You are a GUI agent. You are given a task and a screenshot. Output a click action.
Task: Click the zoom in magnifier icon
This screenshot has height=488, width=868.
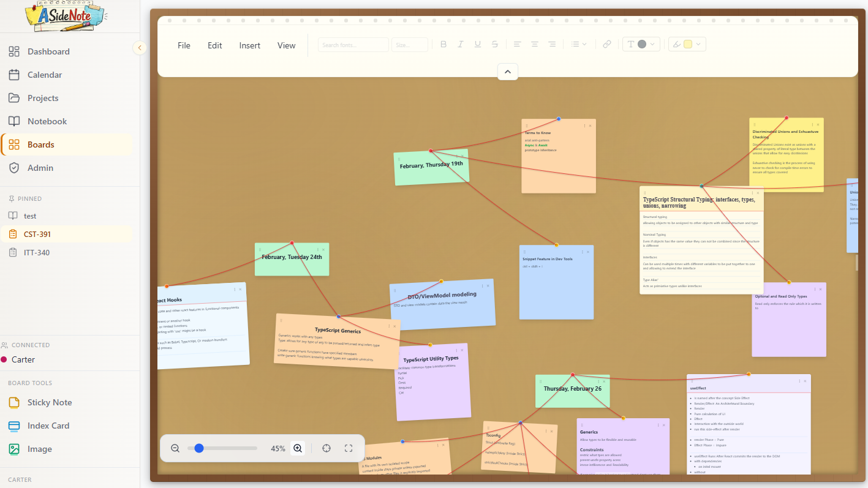point(298,448)
